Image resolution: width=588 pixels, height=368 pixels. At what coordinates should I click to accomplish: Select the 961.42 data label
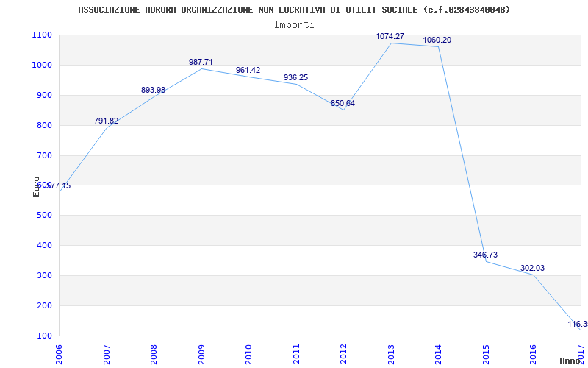click(x=248, y=70)
